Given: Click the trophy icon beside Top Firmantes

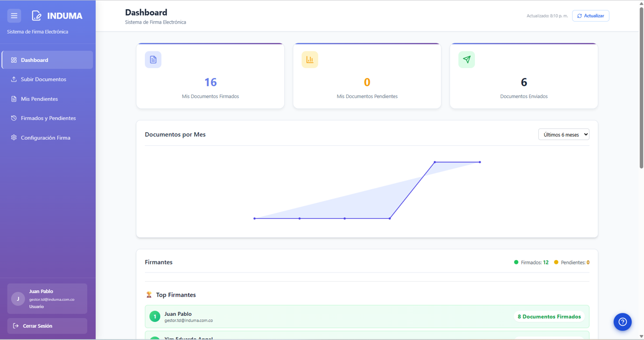Looking at the screenshot, I should [149, 295].
